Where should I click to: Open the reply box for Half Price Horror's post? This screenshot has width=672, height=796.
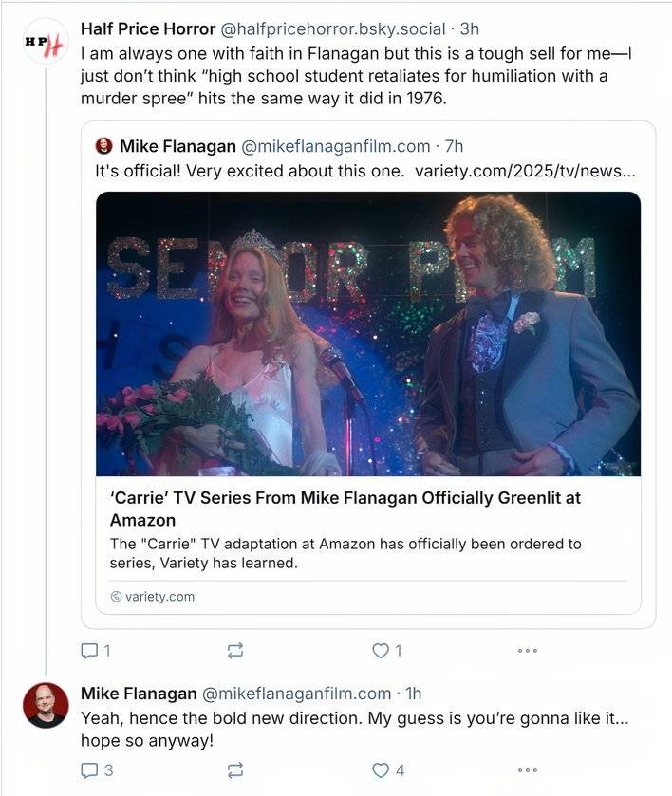[x=88, y=652]
